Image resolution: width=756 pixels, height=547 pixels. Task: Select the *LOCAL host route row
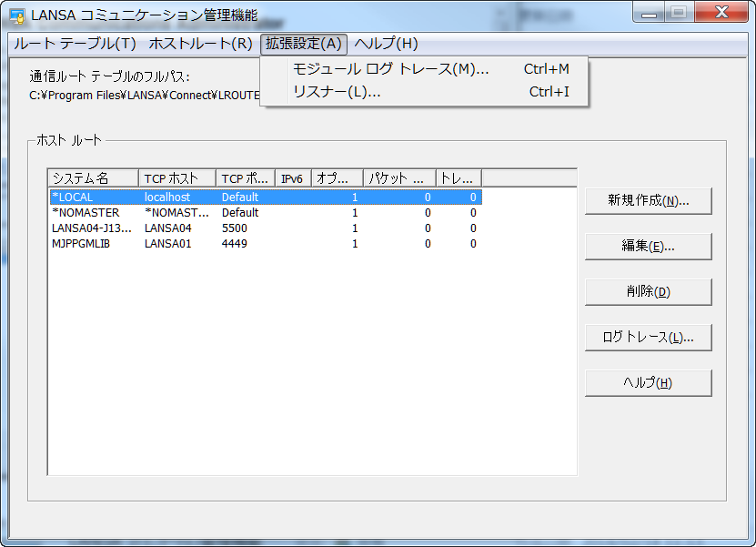pyautogui.click(x=266, y=198)
